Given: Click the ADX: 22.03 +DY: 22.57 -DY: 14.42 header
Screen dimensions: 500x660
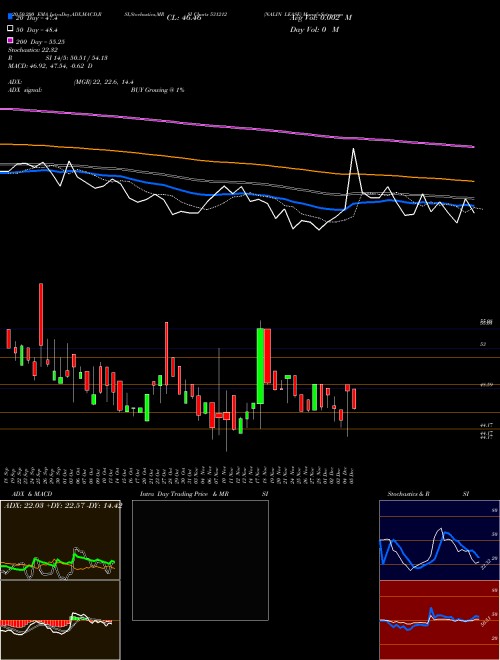Looking at the screenshot, I should click(63, 506).
